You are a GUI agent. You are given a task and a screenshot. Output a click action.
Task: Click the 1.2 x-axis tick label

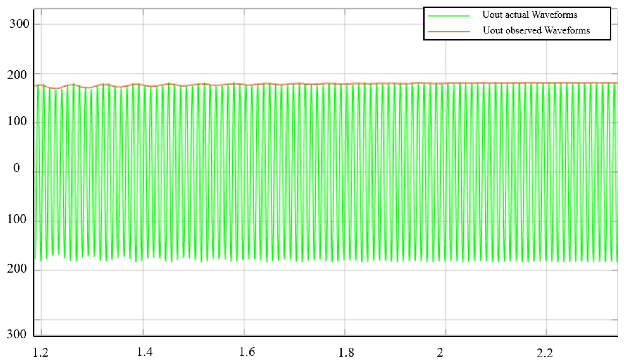41,353
